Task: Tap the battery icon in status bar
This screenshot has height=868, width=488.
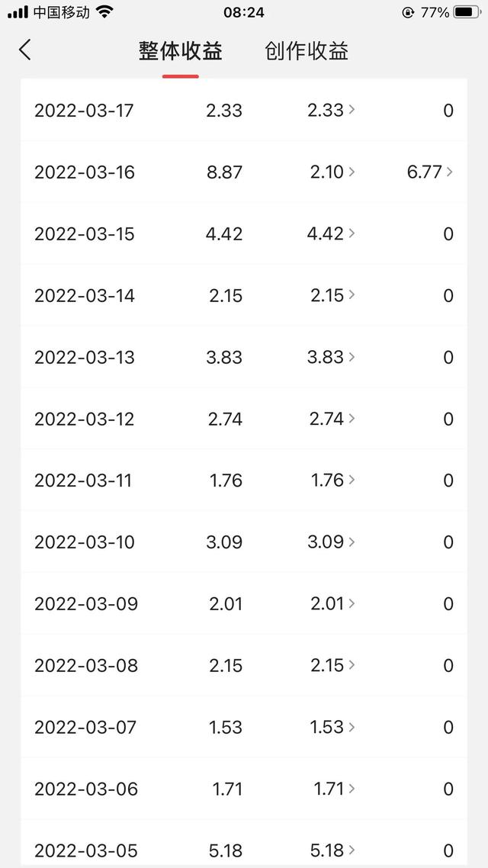Action: pos(466,12)
